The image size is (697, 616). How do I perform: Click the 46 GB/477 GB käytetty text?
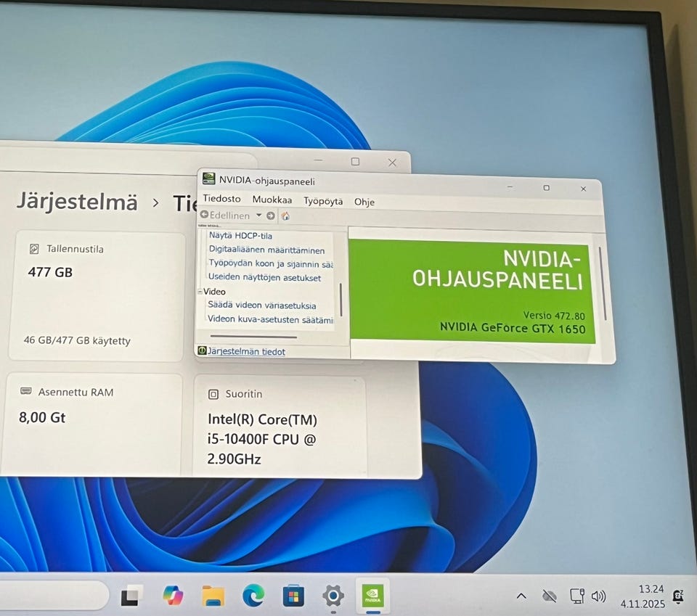[x=77, y=340]
